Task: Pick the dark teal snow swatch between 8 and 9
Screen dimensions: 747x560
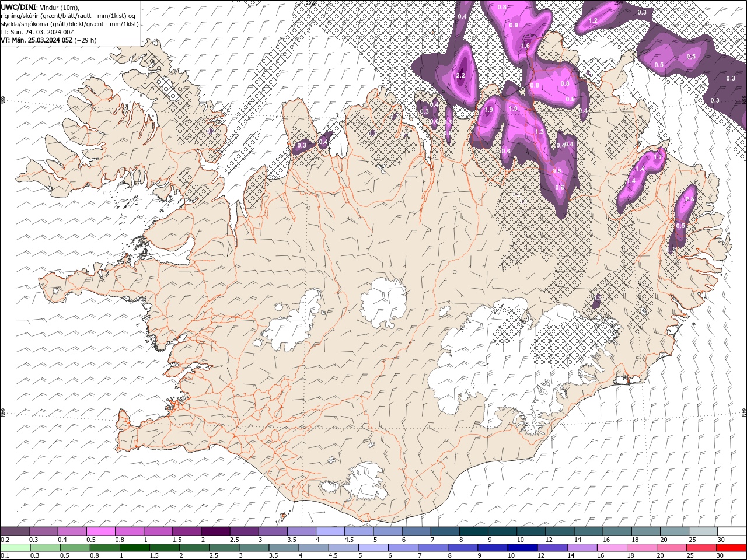Action: click(473, 531)
